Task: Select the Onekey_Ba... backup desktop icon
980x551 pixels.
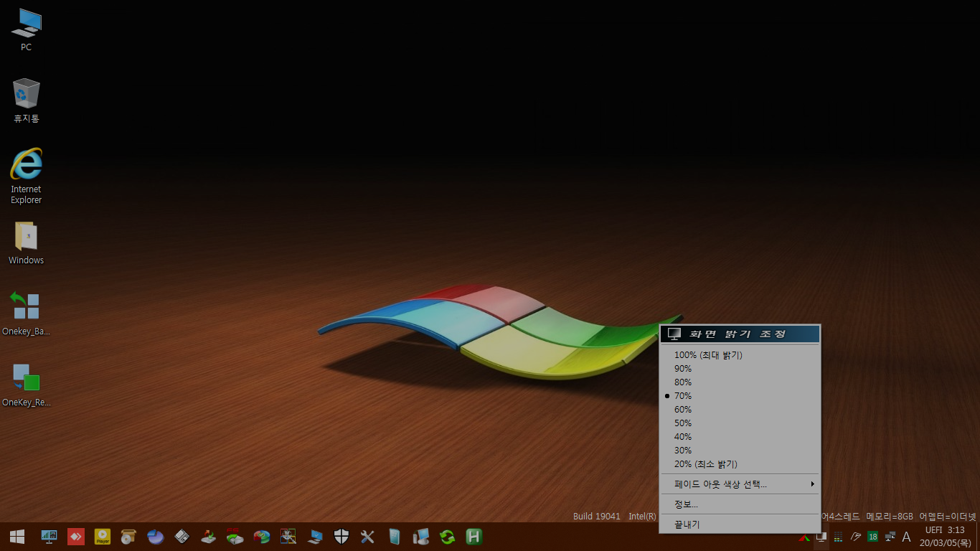Action: coord(27,314)
